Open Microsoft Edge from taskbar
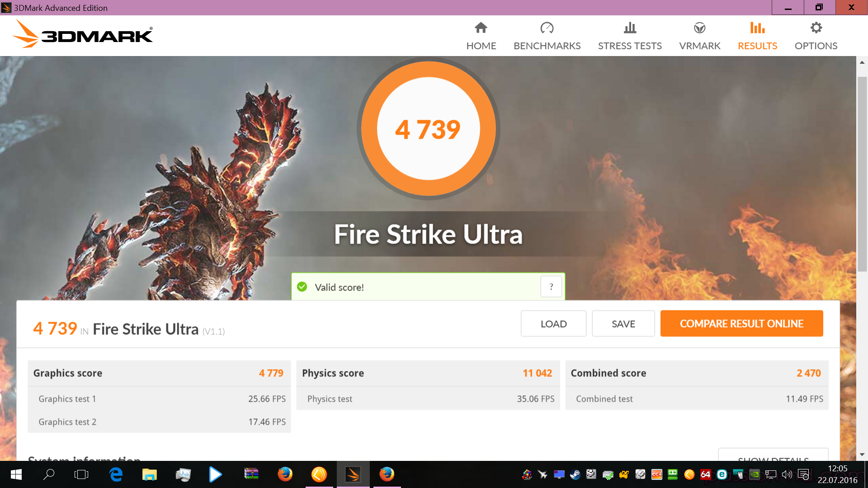This screenshot has width=868, height=488. 116,474
